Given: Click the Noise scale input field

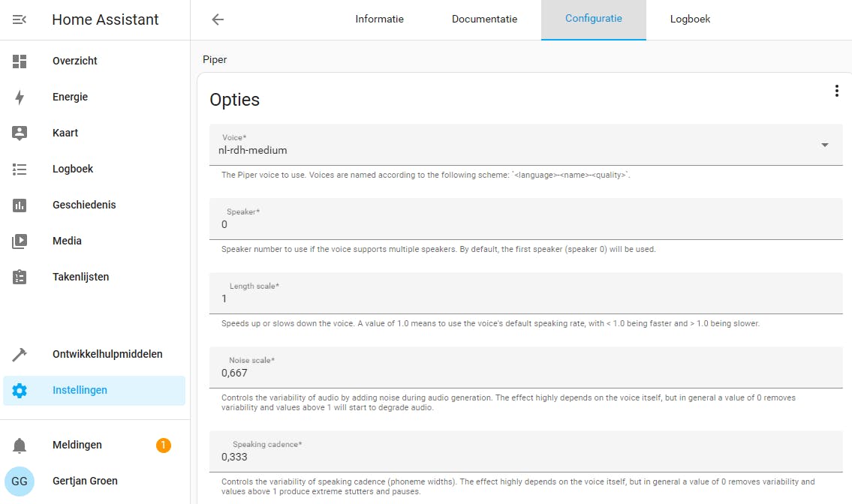Looking at the screenshot, I should 525,372.
